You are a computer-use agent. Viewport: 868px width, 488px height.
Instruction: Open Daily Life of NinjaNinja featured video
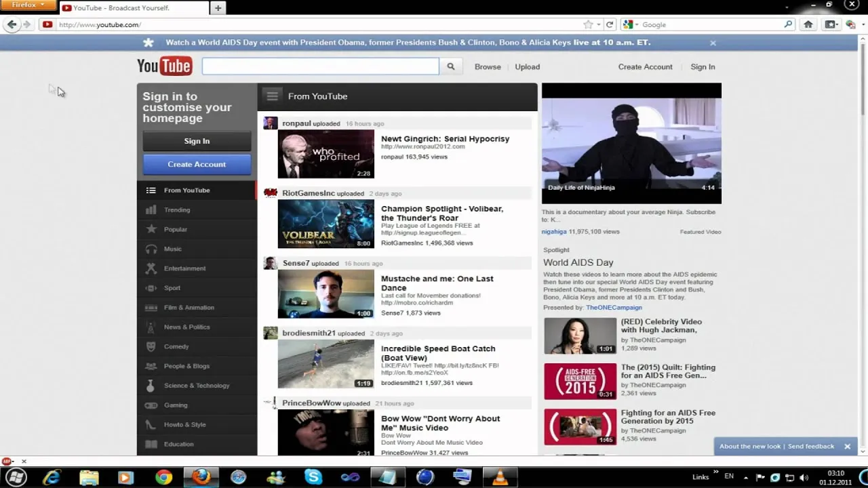click(631, 144)
